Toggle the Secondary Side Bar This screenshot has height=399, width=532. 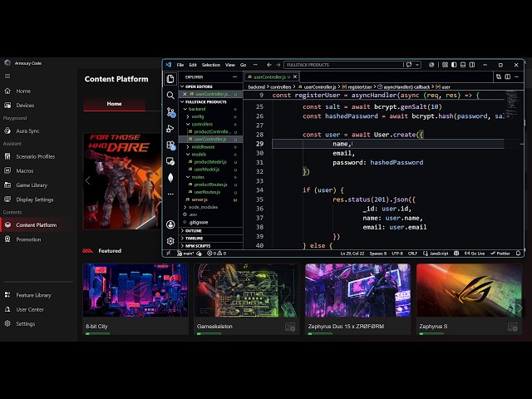pyautogui.click(x=472, y=65)
